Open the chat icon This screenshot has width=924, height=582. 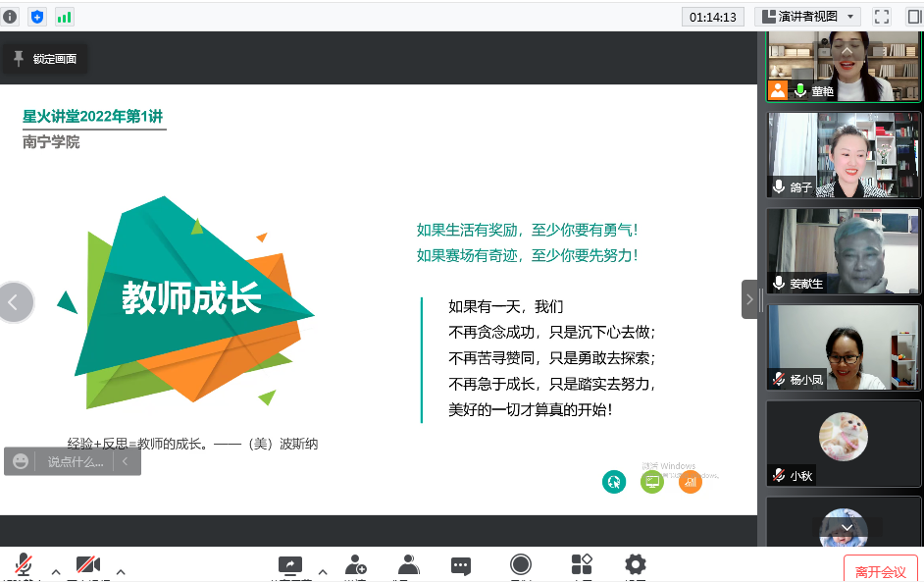(461, 565)
